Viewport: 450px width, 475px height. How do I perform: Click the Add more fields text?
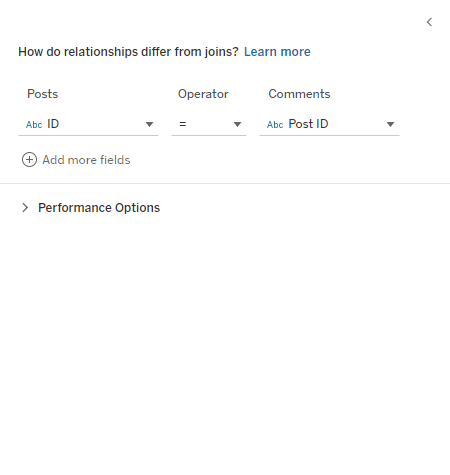tap(86, 160)
